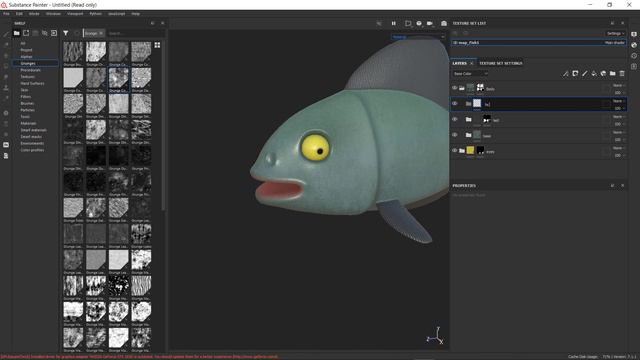Open the texture set Settings dropdown

[615, 33]
